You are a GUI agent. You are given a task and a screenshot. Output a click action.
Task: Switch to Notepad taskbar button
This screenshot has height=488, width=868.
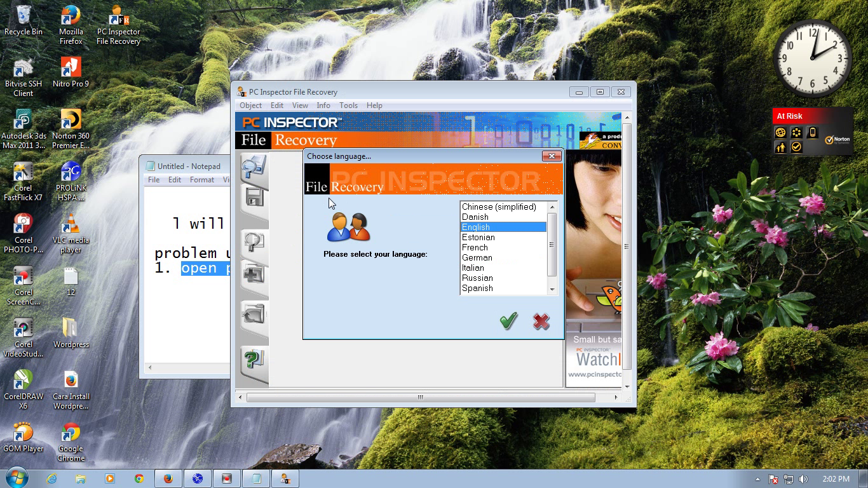(256, 478)
